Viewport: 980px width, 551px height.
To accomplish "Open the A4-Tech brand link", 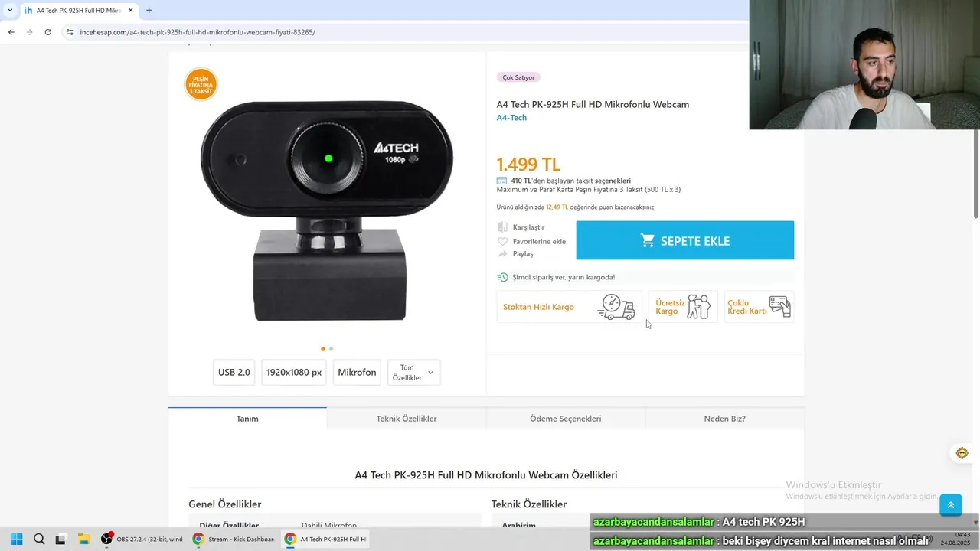I will click(511, 118).
